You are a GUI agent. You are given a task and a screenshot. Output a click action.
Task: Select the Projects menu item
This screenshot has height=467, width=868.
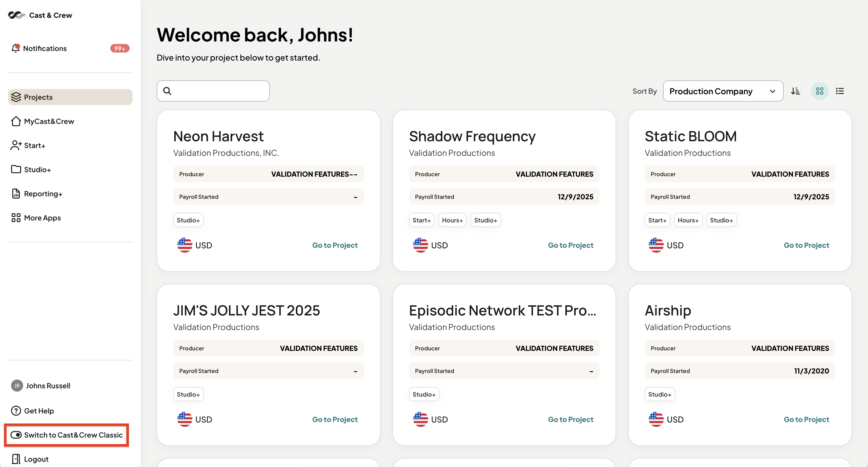(x=70, y=97)
